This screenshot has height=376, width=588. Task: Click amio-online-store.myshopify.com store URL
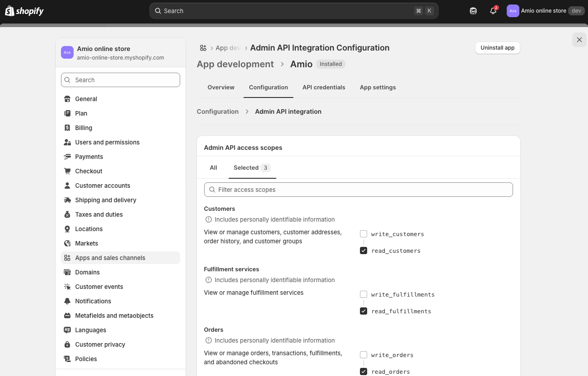pyautogui.click(x=121, y=58)
